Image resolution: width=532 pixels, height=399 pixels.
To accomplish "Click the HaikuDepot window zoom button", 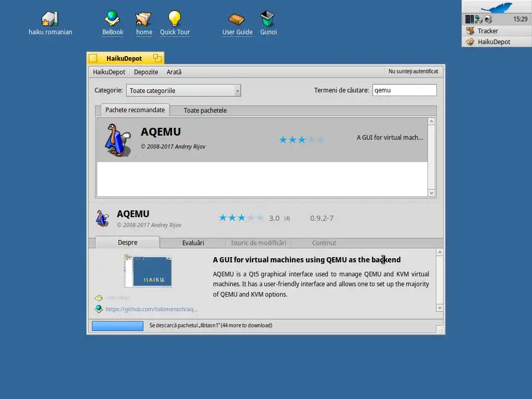I will (157, 58).
